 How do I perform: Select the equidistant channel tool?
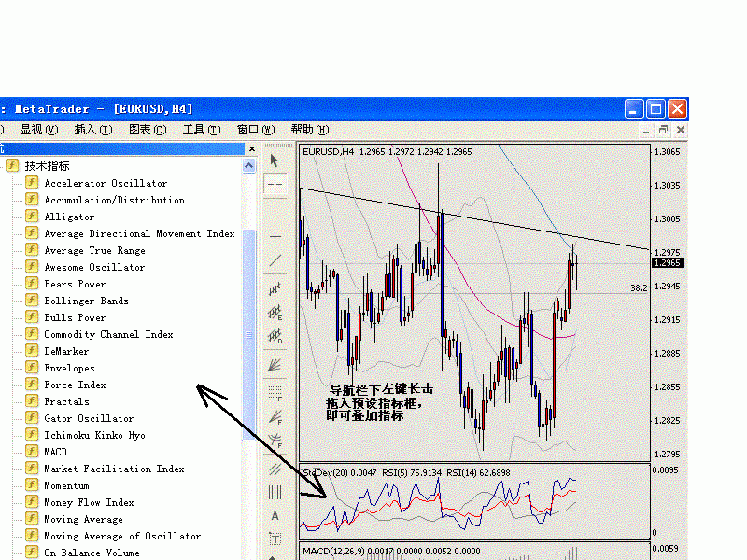(x=275, y=288)
